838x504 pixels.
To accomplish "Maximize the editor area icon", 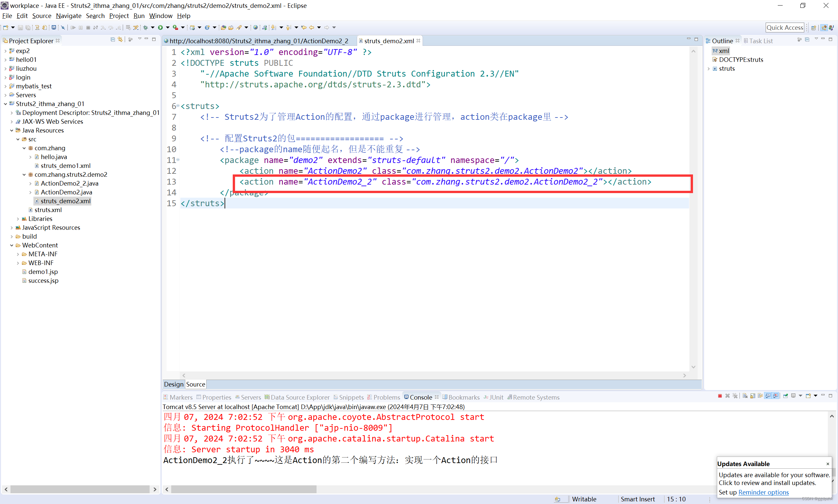I will 696,39.
